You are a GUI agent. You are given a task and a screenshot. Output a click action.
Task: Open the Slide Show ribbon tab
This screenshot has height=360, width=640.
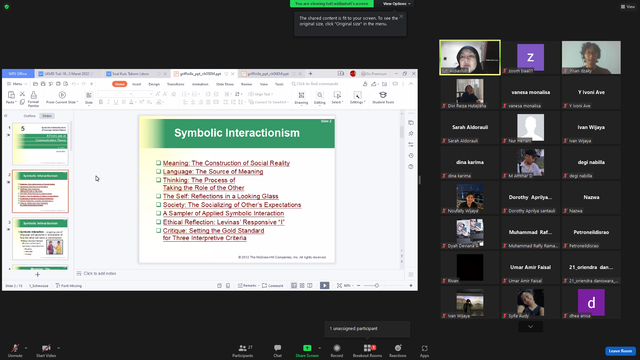coord(225,84)
